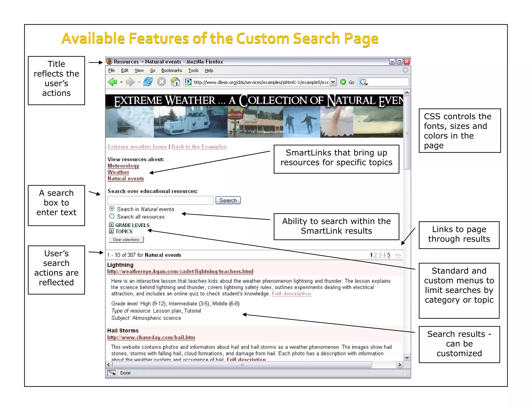This screenshot has width=532, height=411.
Task: Expand the TOPICS menu
Action: (x=111, y=231)
